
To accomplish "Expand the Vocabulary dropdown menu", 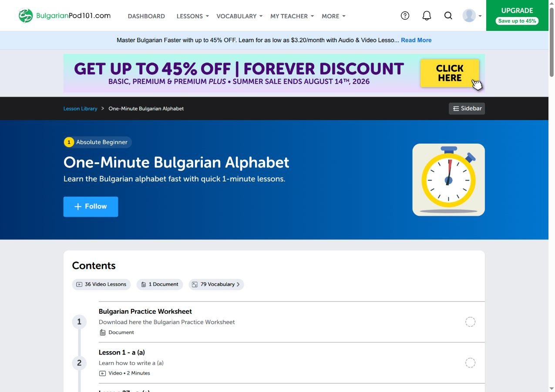I will coord(239,16).
